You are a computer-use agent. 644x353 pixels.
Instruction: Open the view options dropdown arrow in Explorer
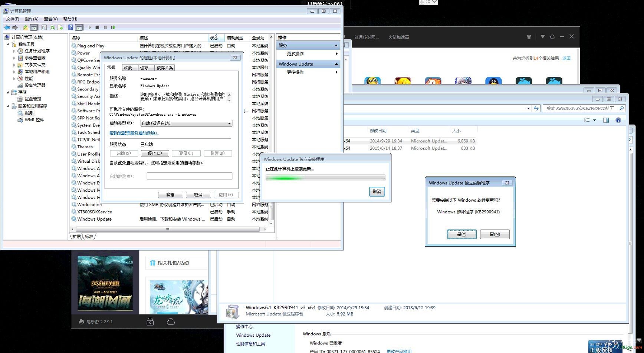coord(594,120)
